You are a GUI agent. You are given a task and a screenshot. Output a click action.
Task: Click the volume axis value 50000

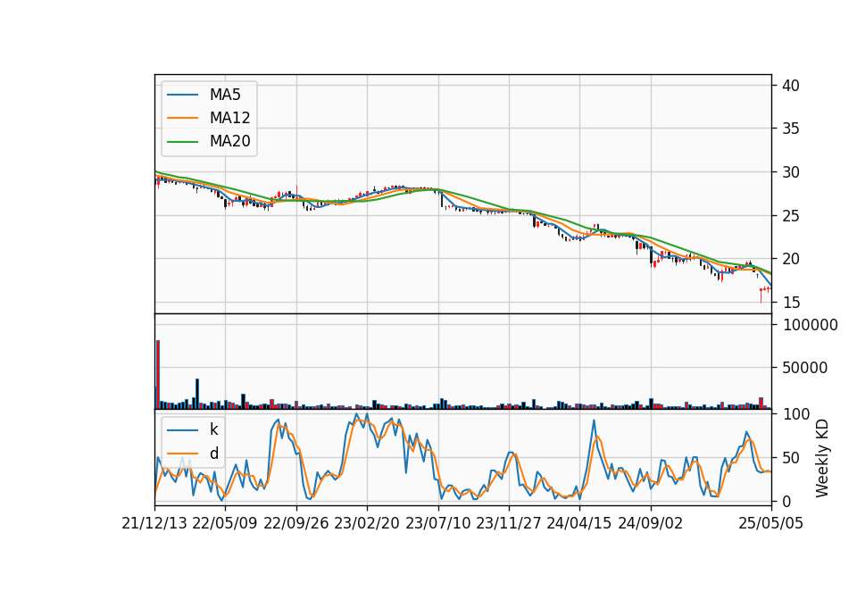point(804,368)
